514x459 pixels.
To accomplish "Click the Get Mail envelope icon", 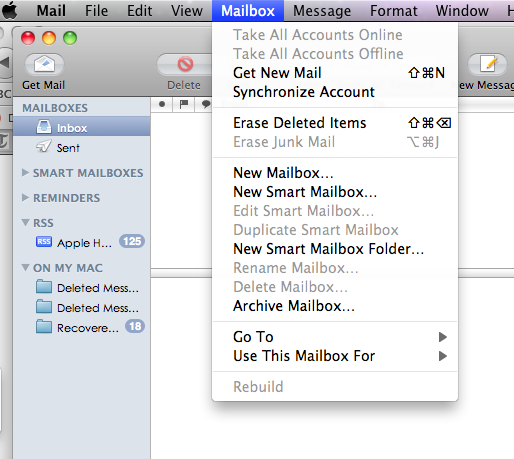I will tap(44, 64).
